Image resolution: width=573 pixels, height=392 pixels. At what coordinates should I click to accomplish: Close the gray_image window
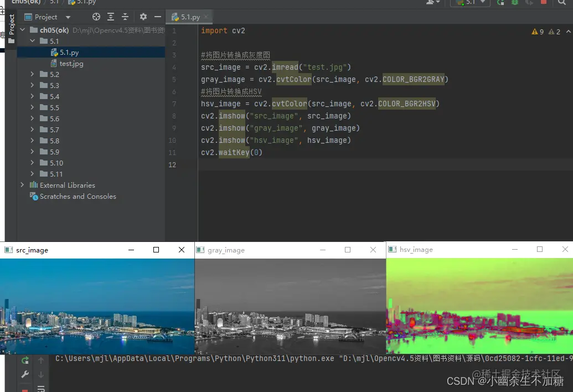point(373,250)
